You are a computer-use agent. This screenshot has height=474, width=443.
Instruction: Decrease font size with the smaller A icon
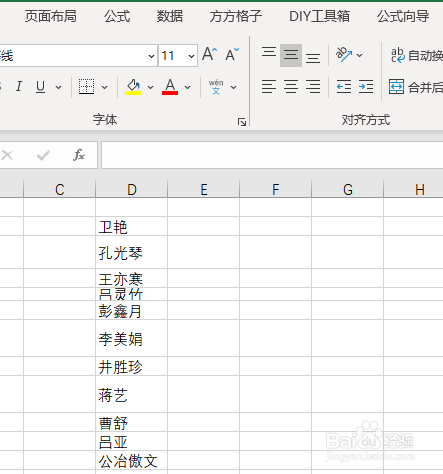pos(232,54)
